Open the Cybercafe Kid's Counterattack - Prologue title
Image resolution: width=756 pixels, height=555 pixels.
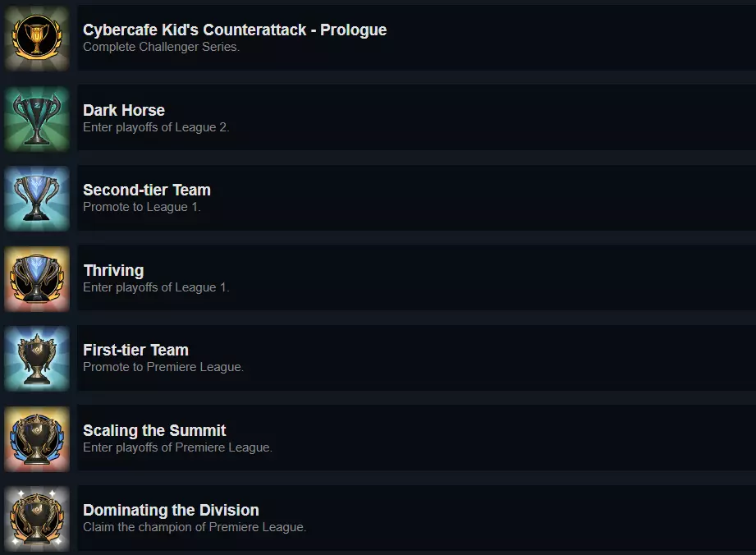235,30
